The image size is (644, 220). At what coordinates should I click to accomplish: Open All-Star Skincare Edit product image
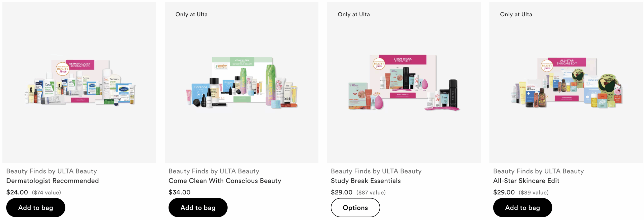(x=566, y=83)
